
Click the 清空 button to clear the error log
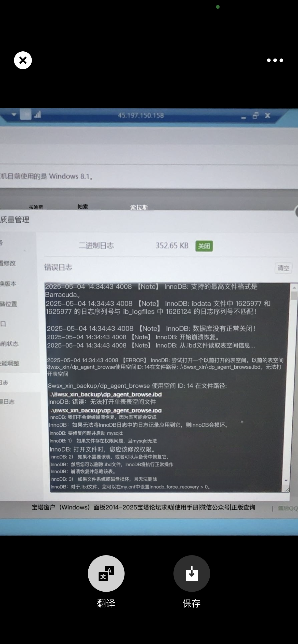[283, 268]
